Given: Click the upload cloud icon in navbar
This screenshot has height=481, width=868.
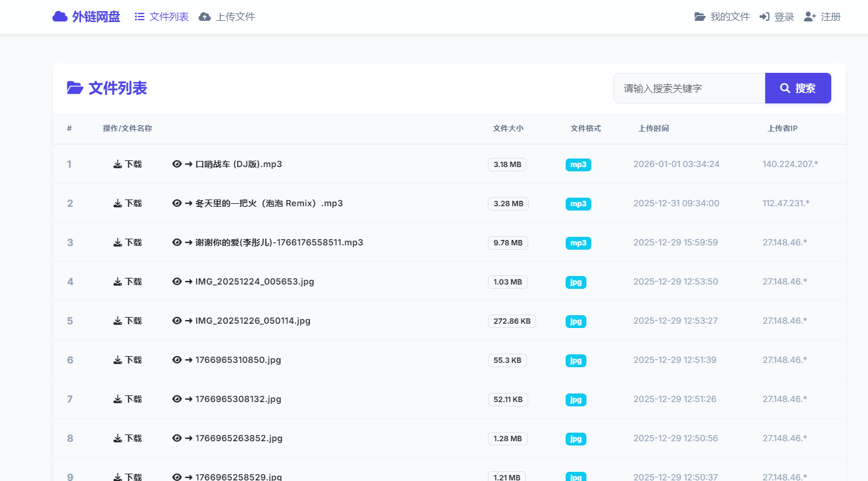Looking at the screenshot, I should pos(205,17).
